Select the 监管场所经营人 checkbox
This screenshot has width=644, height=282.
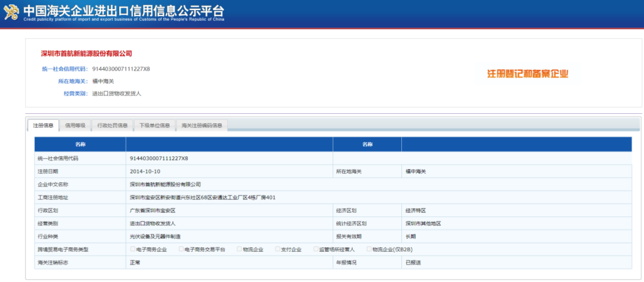pyautogui.click(x=315, y=249)
